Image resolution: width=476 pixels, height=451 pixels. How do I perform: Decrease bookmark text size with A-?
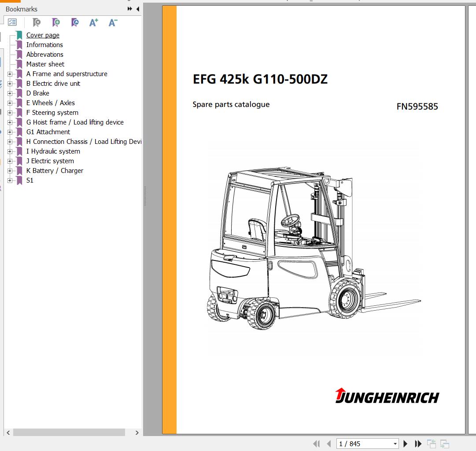[x=112, y=22]
